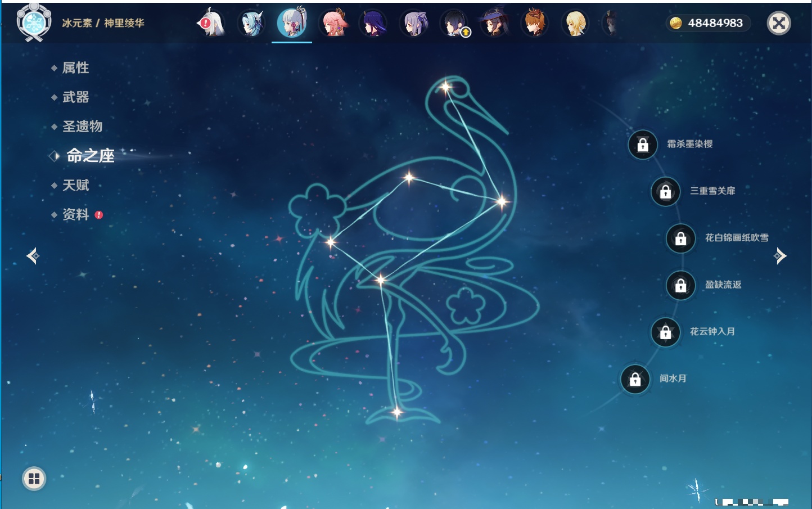Click the star at the crane's feet
Screen dimensions: 812x509
click(396, 413)
